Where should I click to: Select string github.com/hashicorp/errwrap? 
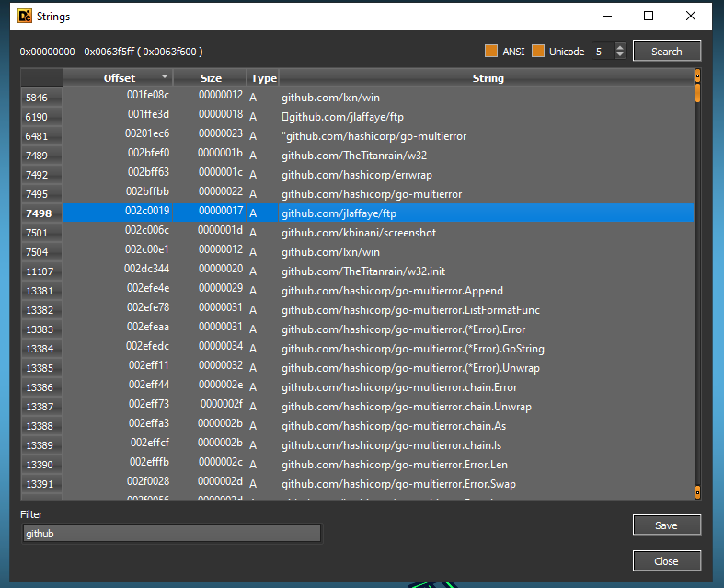click(357, 175)
